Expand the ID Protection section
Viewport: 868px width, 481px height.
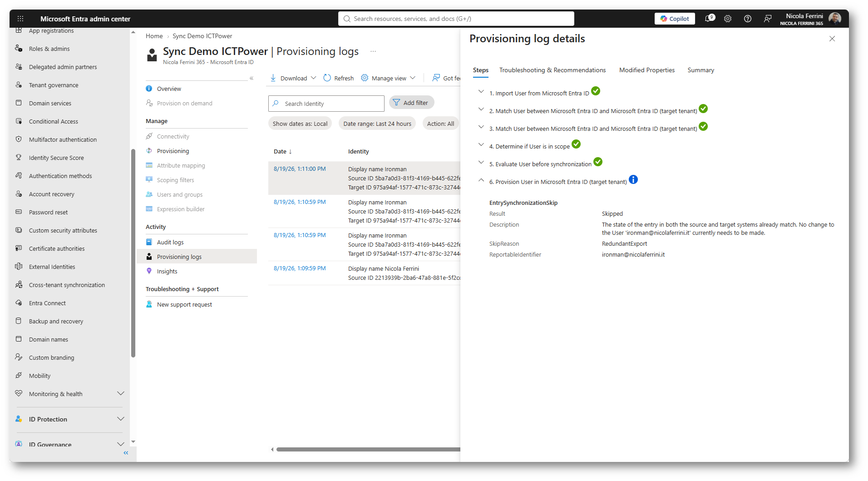point(120,419)
